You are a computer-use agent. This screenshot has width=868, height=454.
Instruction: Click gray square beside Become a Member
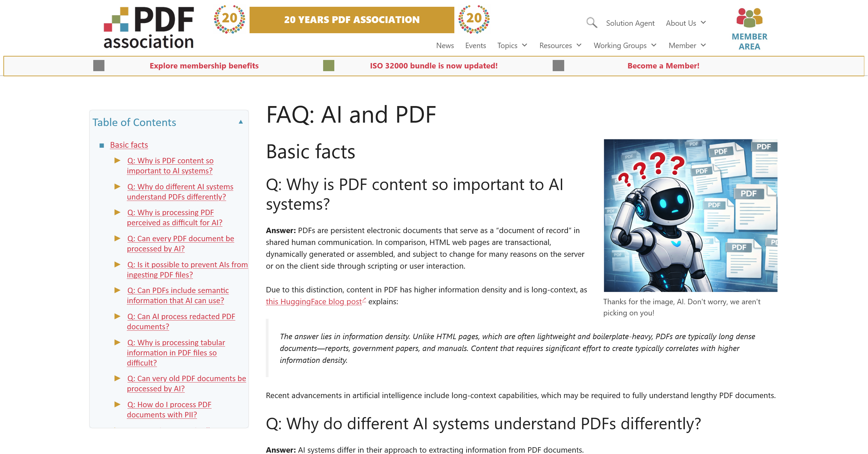(558, 65)
